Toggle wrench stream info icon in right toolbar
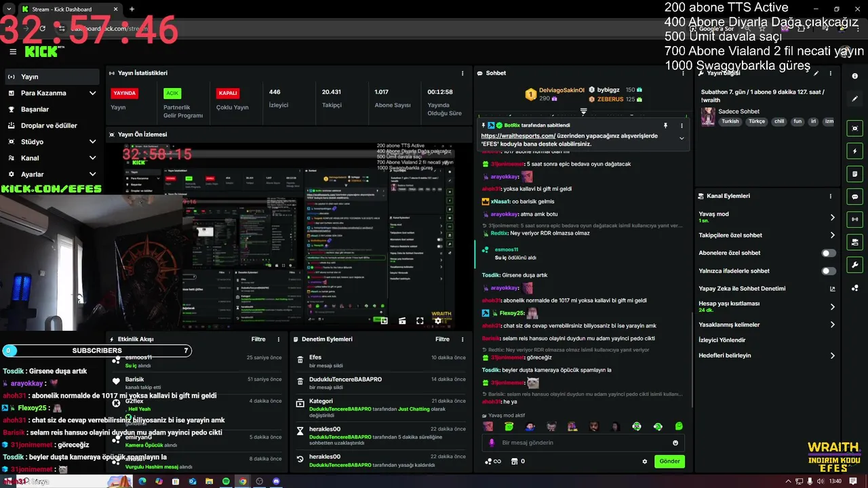Image resolution: width=868 pixels, height=488 pixels. coord(855,264)
